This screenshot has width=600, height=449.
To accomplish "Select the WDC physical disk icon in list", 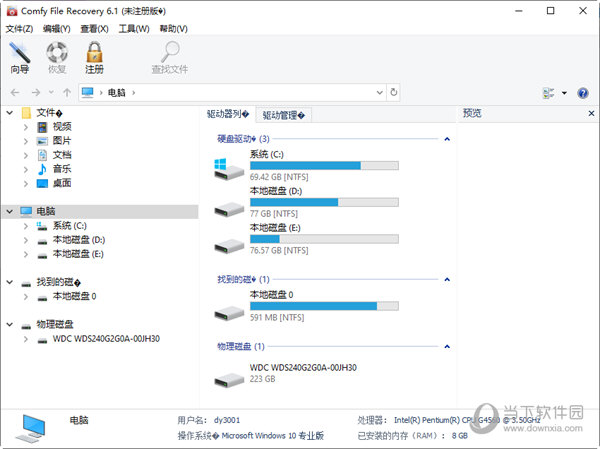I will click(x=229, y=379).
